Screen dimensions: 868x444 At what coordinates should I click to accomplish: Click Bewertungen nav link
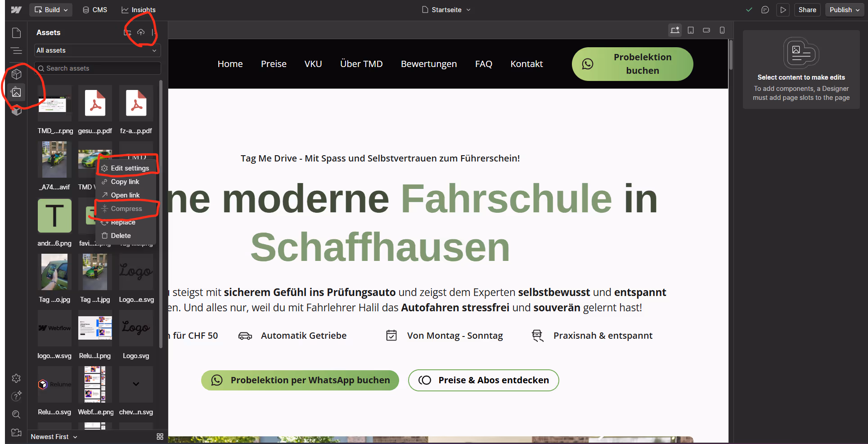click(429, 64)
